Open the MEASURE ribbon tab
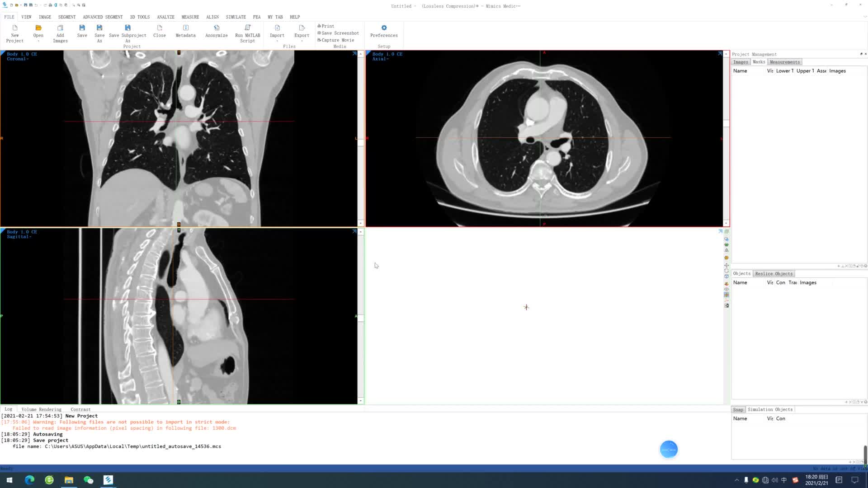The image size is (868, 488). [x=190, y=17]
